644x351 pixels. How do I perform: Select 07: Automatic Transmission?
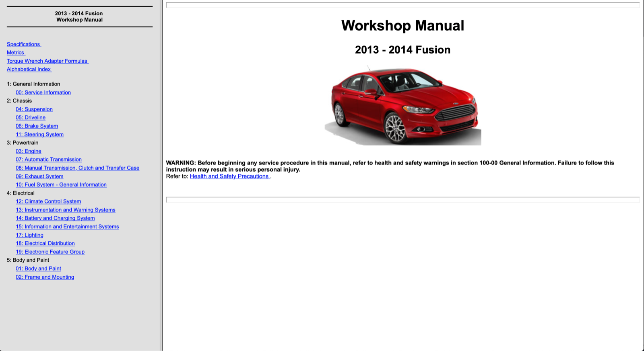(48, 160)
